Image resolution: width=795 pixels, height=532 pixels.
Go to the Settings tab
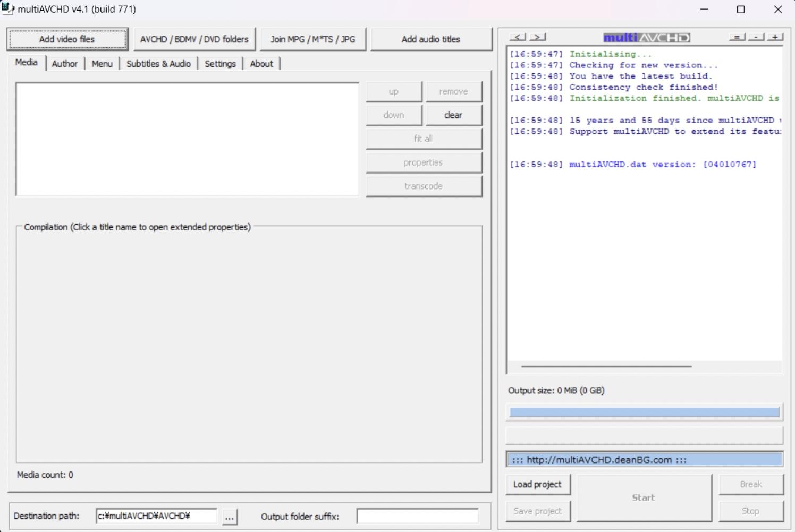pyautogui.click(x=220, y=64)
